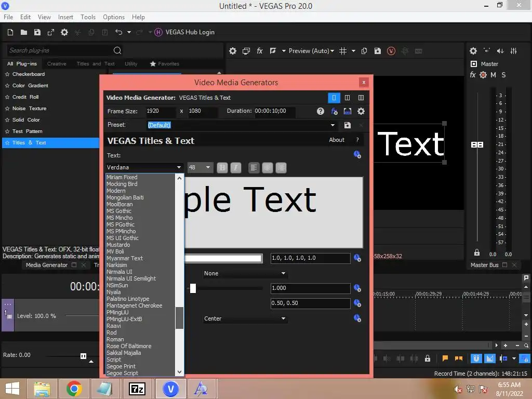Open video output FX icon in preview
The image size is (532, 399).
coord(260,51)
